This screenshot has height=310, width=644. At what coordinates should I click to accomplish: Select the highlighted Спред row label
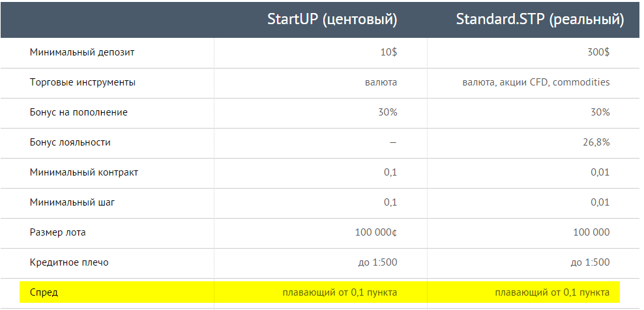click(x=44, y=292)
